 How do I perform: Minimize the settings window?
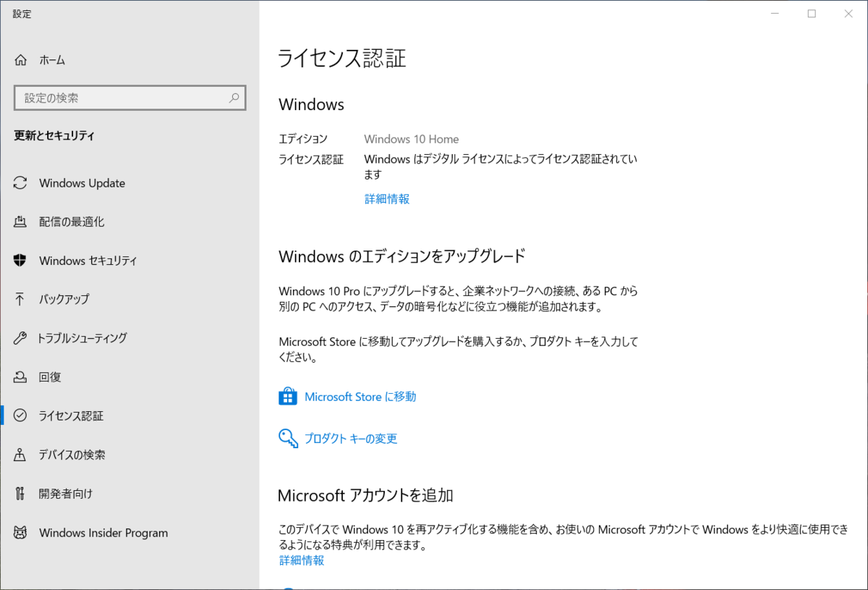(x=775, y=14)
